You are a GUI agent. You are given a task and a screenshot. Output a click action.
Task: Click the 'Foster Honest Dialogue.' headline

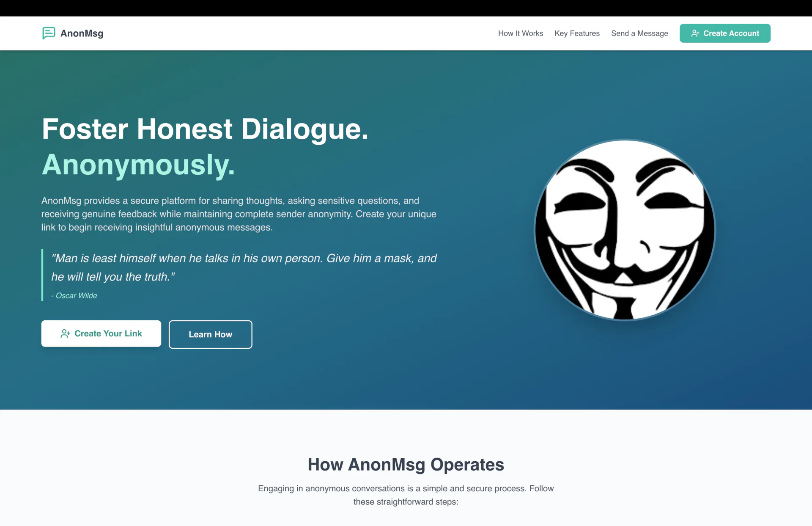(205, 129)
